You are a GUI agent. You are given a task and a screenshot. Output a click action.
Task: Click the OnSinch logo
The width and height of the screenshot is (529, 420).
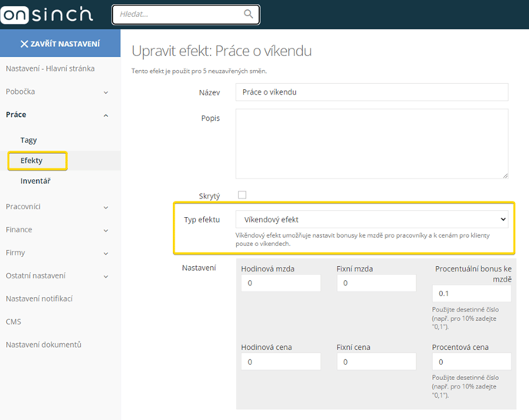coord(47,15)
